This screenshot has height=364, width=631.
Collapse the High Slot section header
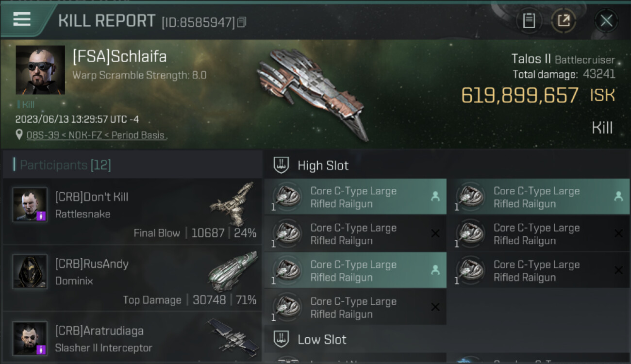click(447, 165)
